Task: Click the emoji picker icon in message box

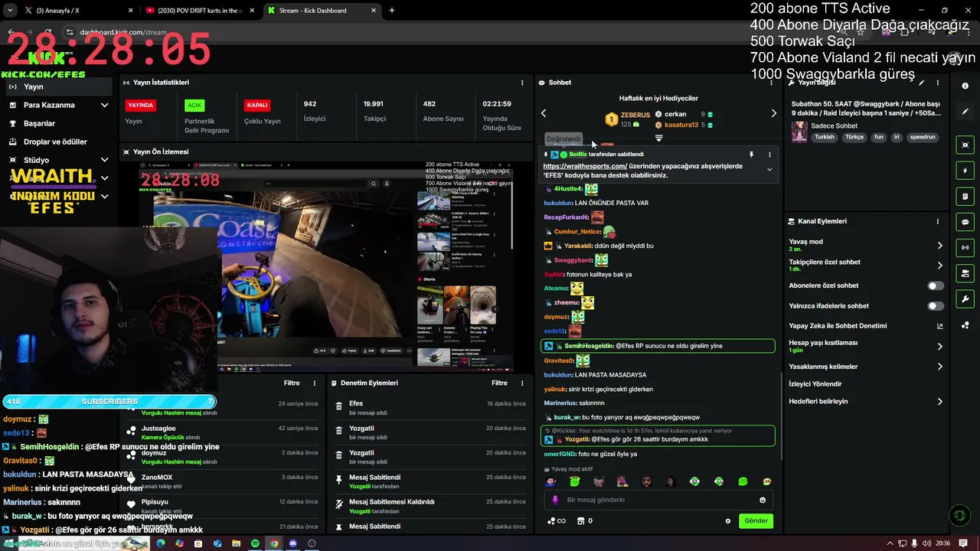Action: tap(763, 500)
